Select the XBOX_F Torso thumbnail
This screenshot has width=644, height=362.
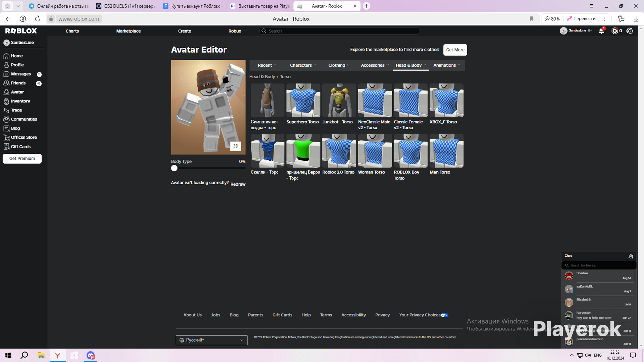pyautogui.click(x=447, y=100)
